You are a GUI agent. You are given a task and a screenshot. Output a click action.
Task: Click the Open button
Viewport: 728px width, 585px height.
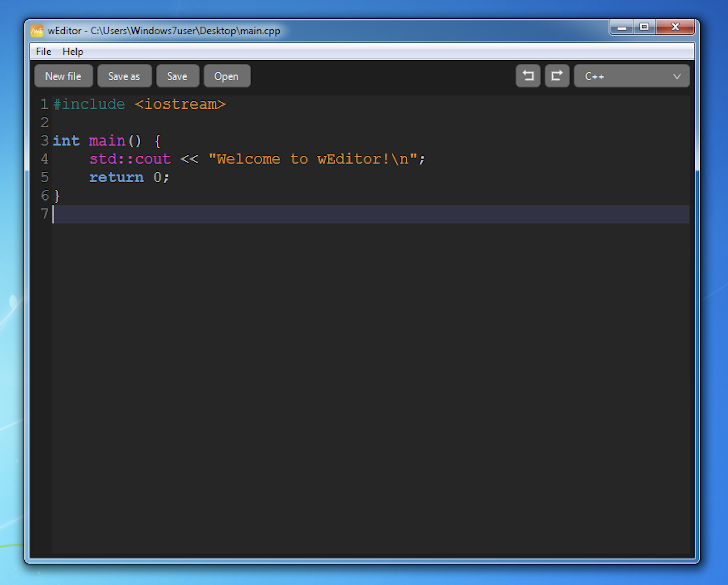(226, 76)
